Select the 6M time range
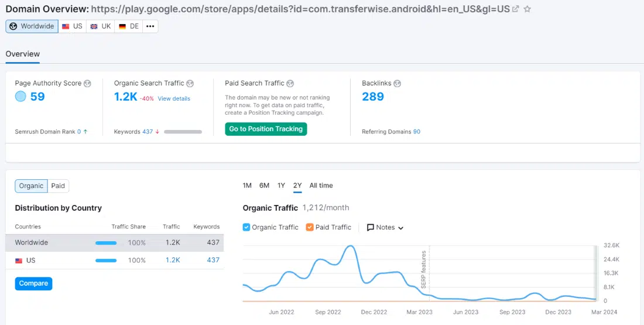Viewport: 644px width, 325px height. tap(264, 186)
